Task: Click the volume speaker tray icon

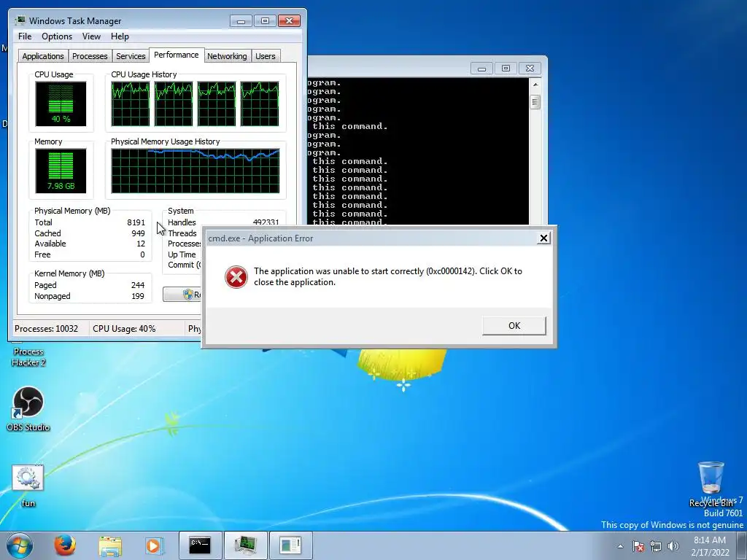Action: click(673, 546)
